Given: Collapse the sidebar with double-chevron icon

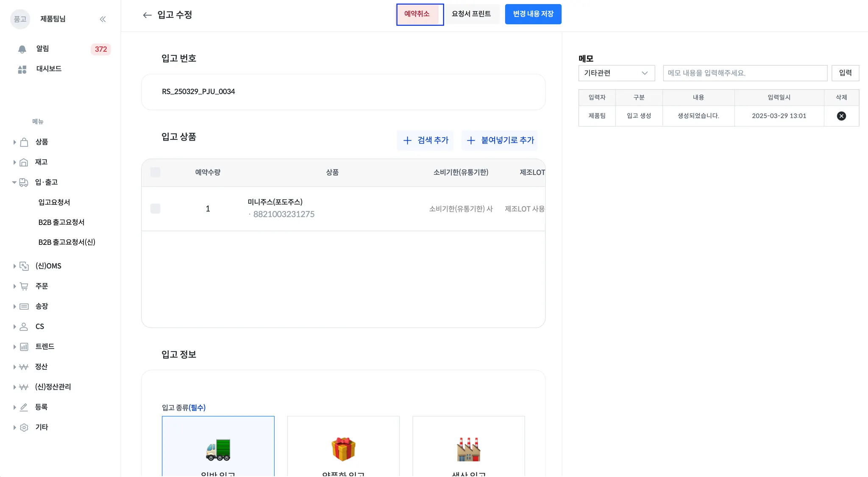Looking at the screenshot, I should click(103, 19).
